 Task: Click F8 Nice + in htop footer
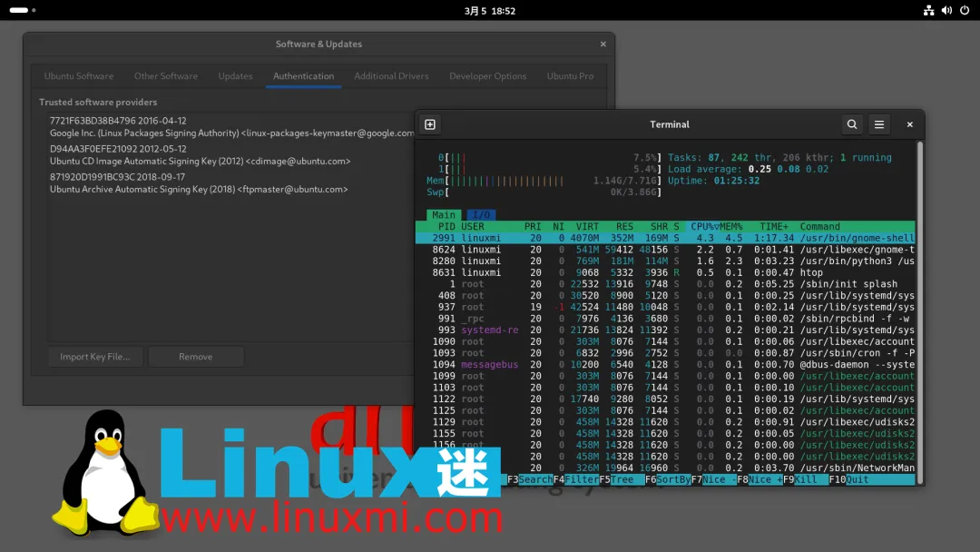pyautogui.click(x=759, y=479)
